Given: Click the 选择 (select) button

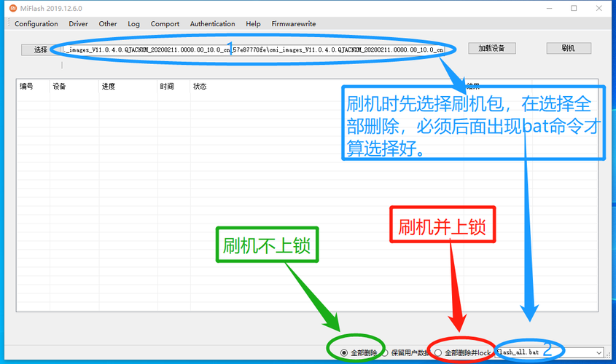Looking at the screenshot, I should click(40, 50).
